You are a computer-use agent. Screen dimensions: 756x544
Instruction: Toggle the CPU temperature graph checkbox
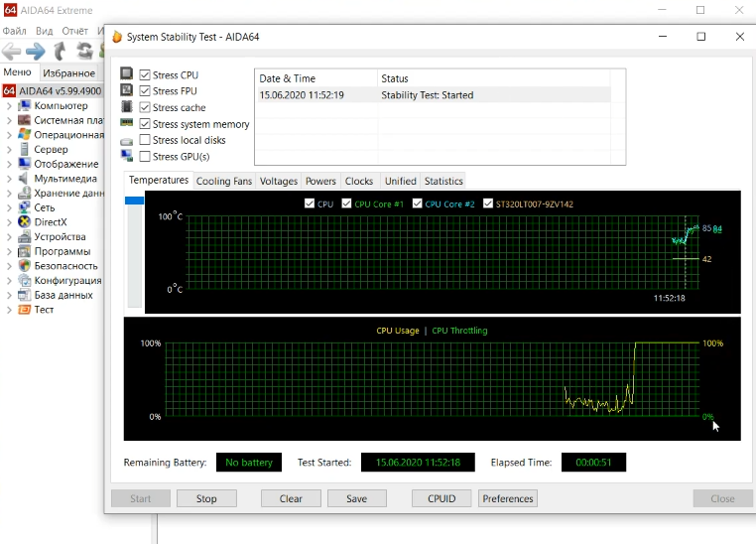coord(310,204)
